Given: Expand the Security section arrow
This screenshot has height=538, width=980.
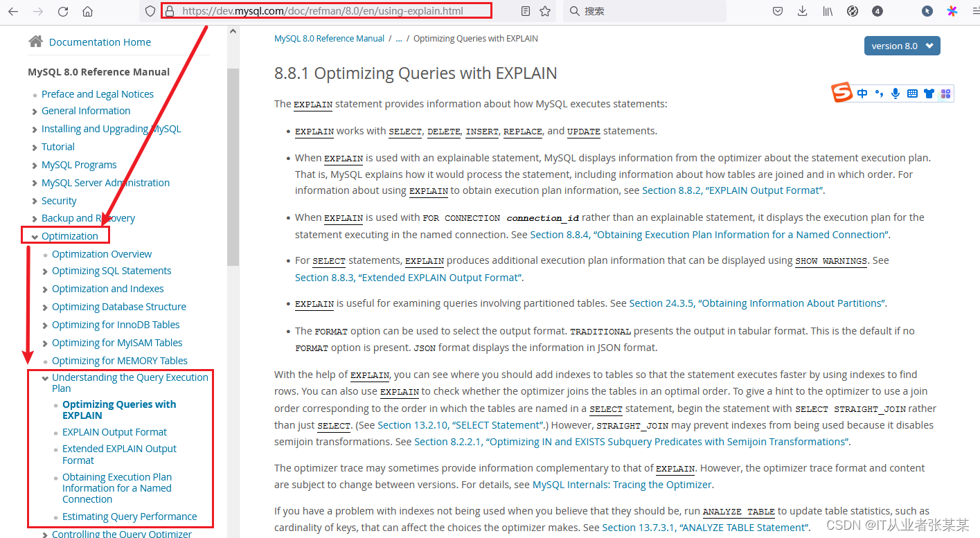Looking at the screenshot, I should pyautogui.click(x=35, y=201).
